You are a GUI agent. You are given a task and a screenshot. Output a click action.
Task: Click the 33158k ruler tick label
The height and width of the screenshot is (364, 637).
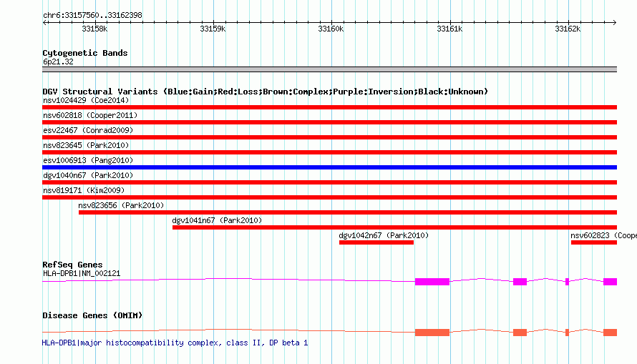pos(94,29)
